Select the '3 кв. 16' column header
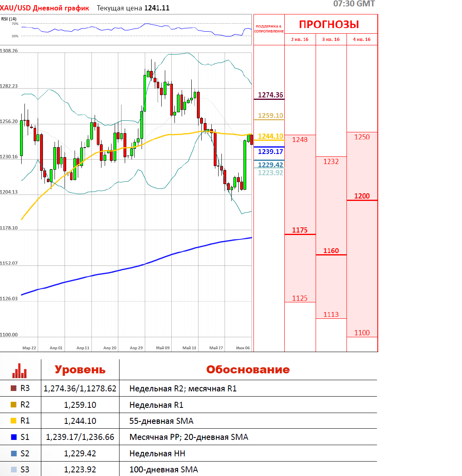Viewport: 462px width, 476px height. pyautogui.click(x=331, y=39)
